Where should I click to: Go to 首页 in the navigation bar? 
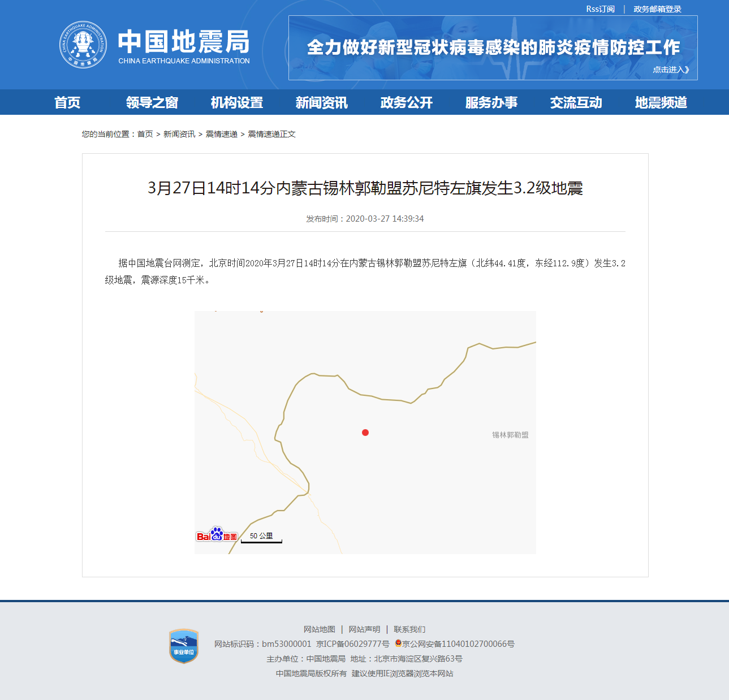[67, 102]
